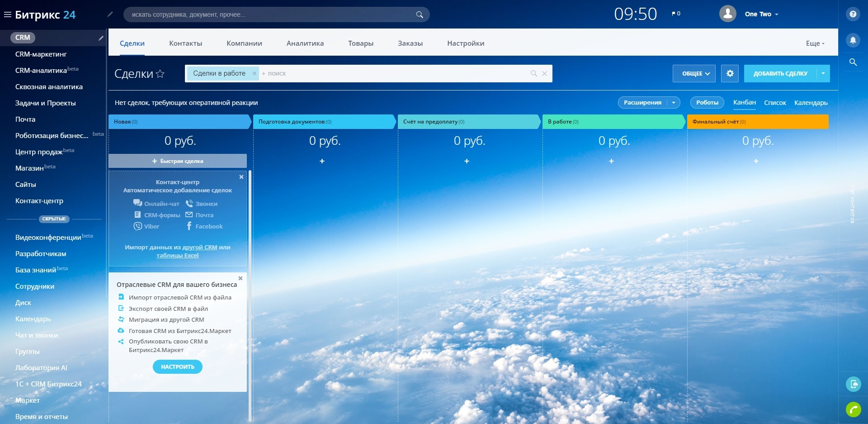Image resolution: width=868 pixels, height=424 pixels.
Task: Click the НАСТРОИТЬ button
Action: click(x=178, y=367)
